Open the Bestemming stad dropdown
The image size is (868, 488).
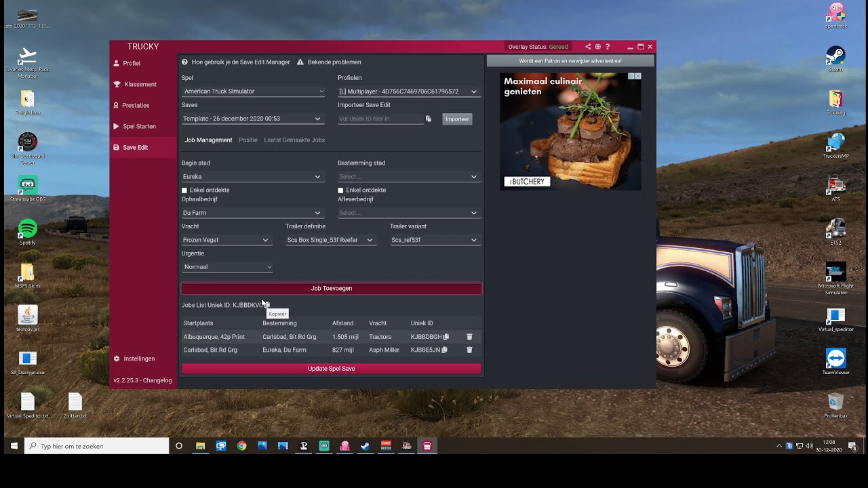409,177
